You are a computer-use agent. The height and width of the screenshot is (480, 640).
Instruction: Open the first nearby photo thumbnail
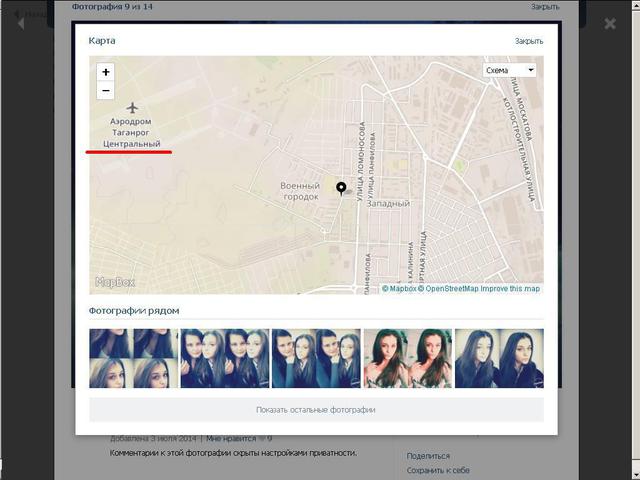133,358
